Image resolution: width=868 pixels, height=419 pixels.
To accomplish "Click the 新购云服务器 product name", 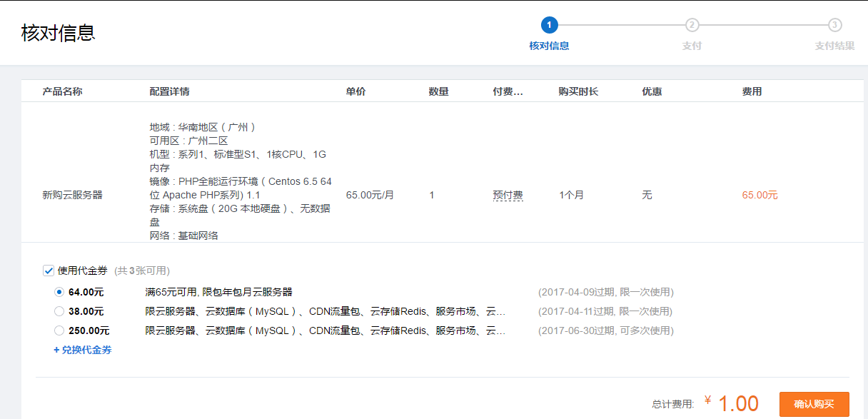I will 72,195.
